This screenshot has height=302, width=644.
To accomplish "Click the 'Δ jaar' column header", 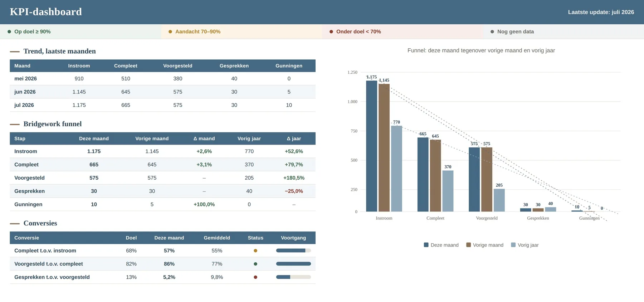I will pos(294,138).
